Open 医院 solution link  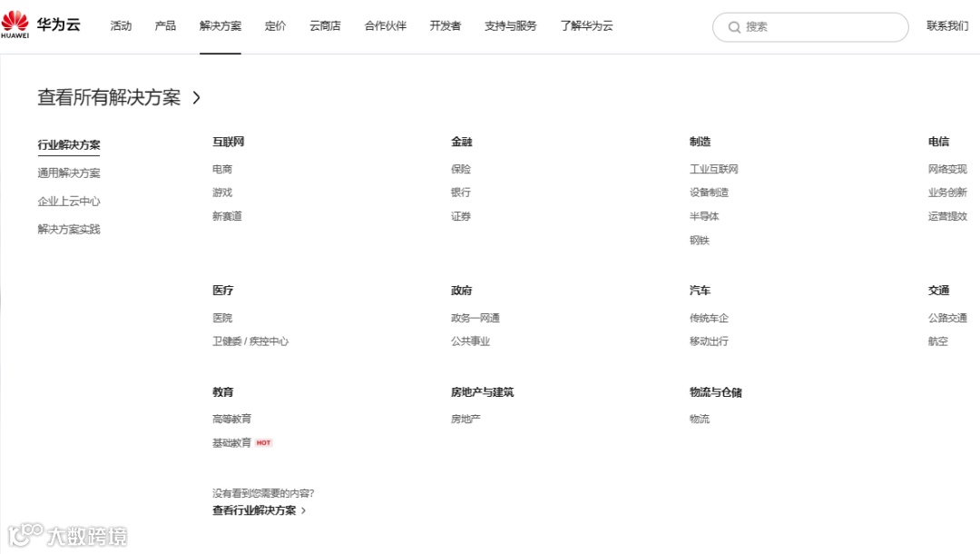(x=222, y=318)
